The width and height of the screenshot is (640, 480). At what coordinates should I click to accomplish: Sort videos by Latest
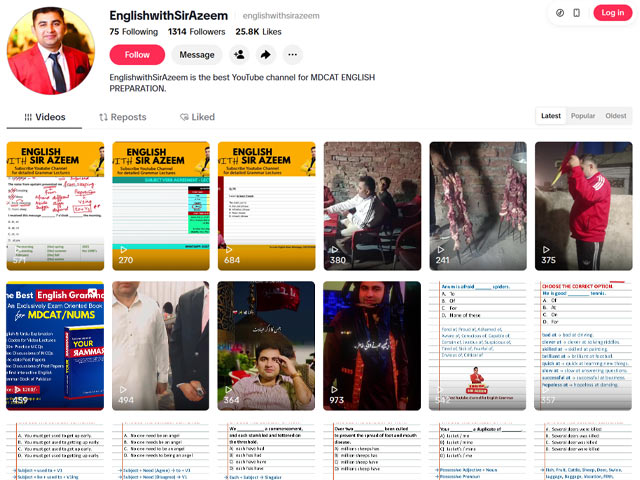[x=551, y=116]
